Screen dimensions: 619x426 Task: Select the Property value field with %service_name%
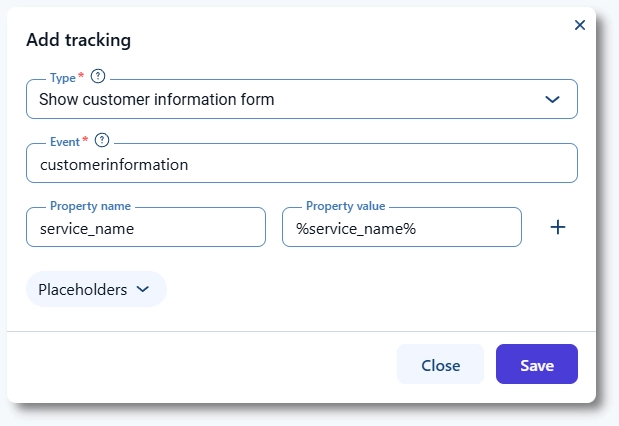401,228
